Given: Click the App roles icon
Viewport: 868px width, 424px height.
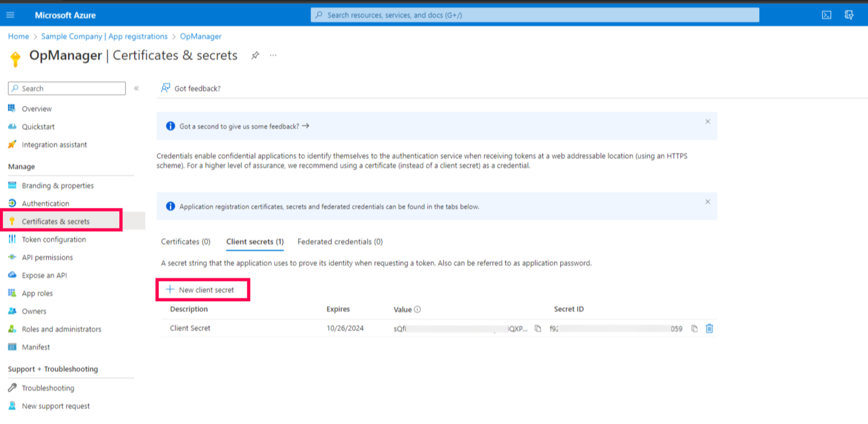Looking at the screenshot, I should pos(12,293).
